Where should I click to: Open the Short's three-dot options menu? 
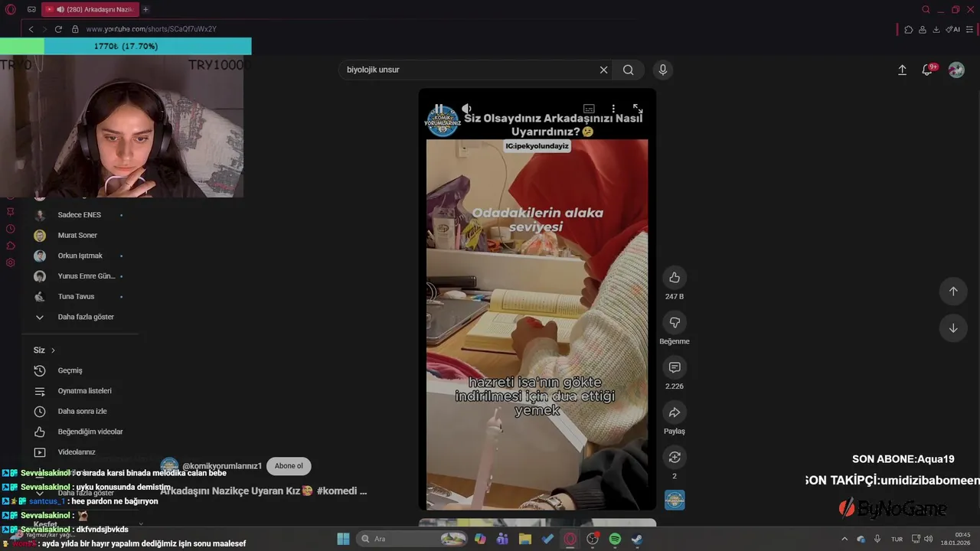(613, 109)
